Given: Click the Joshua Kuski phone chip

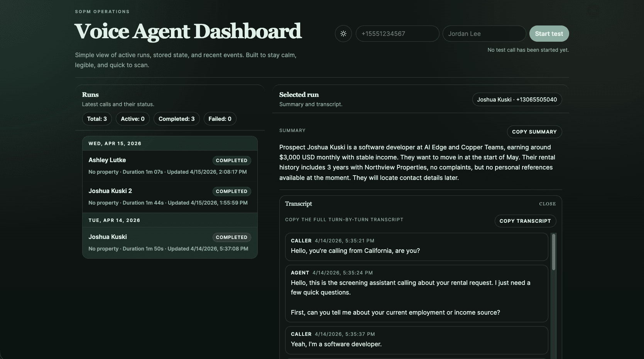Looking at the screenshot, I should pos(517,99).
